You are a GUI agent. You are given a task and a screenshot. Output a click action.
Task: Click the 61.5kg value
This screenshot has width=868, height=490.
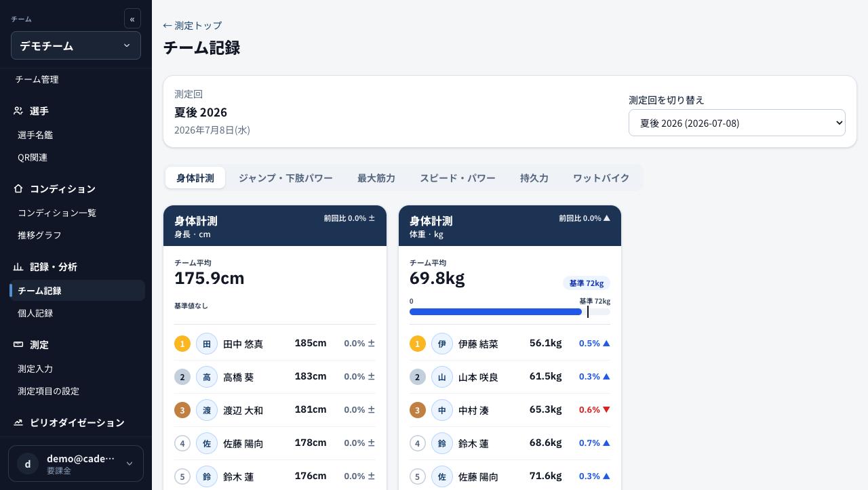pos(546,376)
